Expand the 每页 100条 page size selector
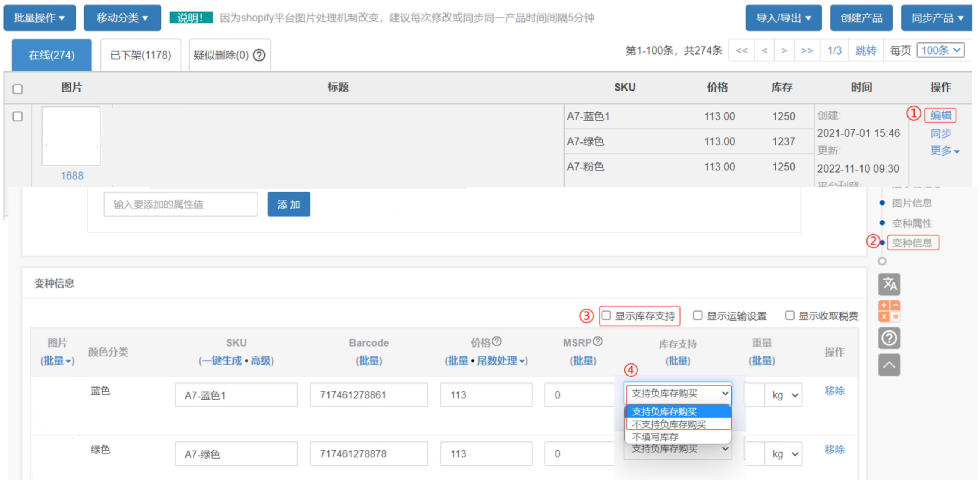The image size is (980, 480). (940, 50)
